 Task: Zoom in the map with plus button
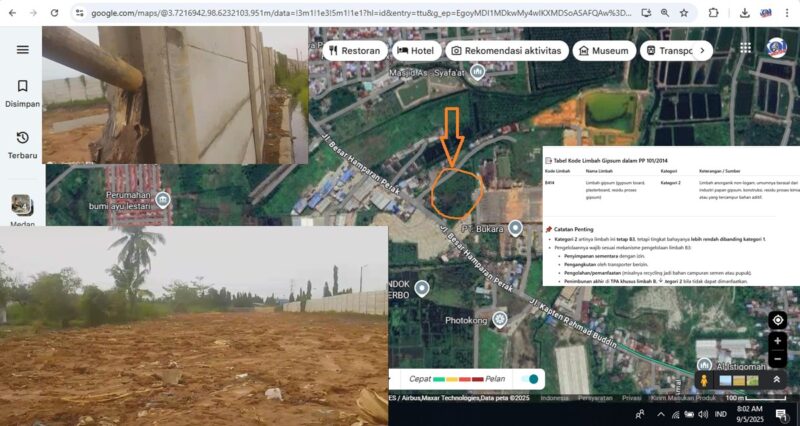point(777,341)
